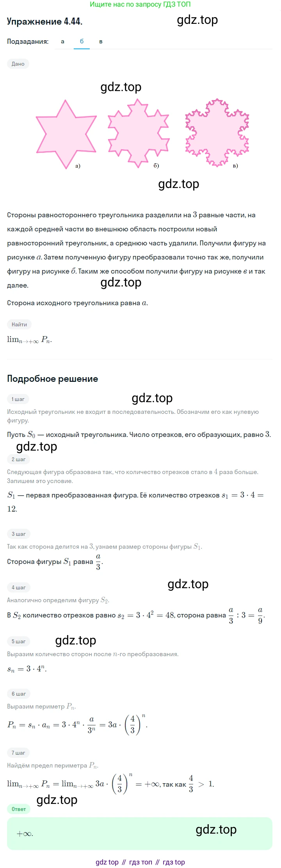The width and height of the screenshot is (281, 868).
Task: Click the 5 шаг step badge
Action: pos(18,641)
